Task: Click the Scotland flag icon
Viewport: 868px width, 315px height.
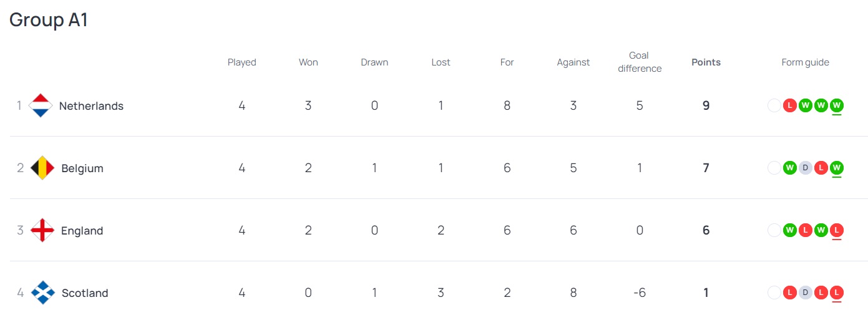Action: [43, 293]
